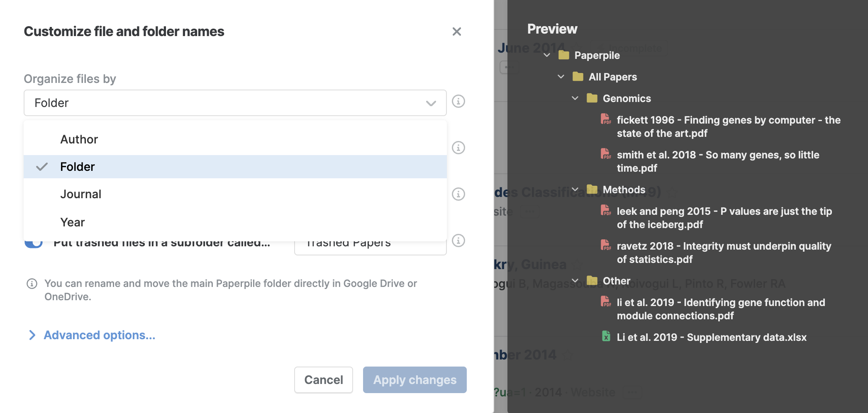Click the Other folder icon
868x413 pixels.
[592, 280]
